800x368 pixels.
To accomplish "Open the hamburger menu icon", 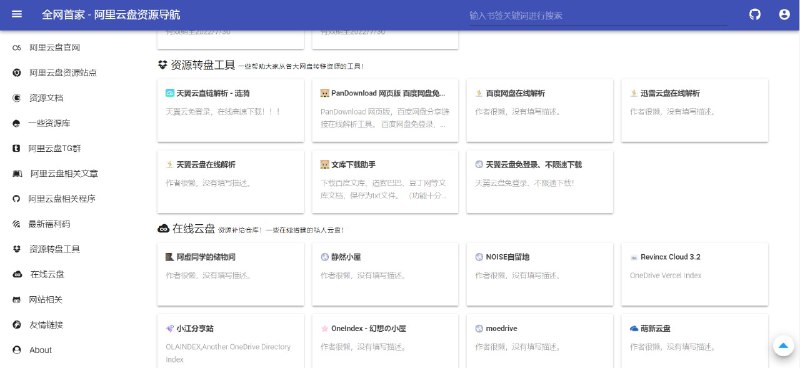I will pyautogui.click(x=17, y=14).
